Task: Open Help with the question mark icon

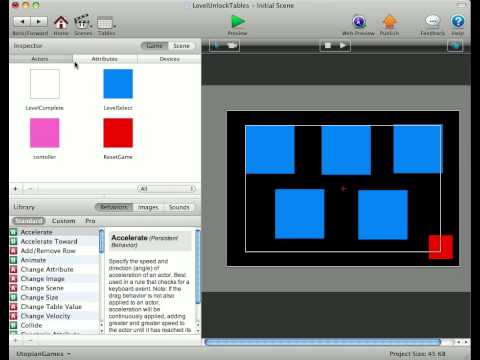Action: coord(458,21)
